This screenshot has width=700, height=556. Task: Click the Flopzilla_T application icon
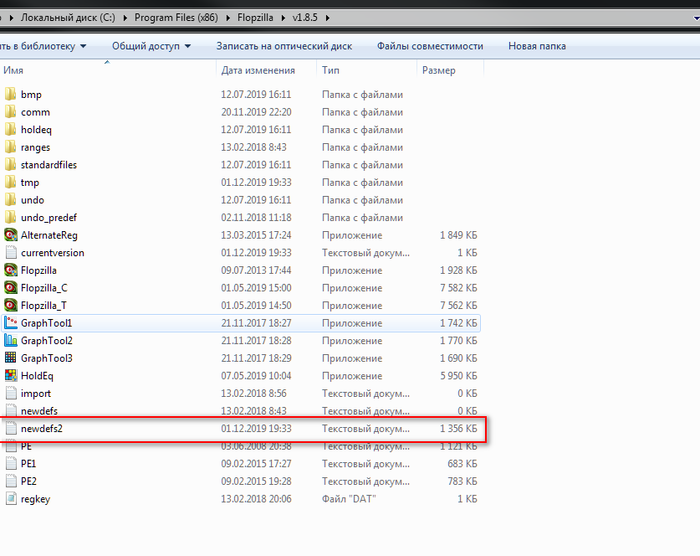11,305
